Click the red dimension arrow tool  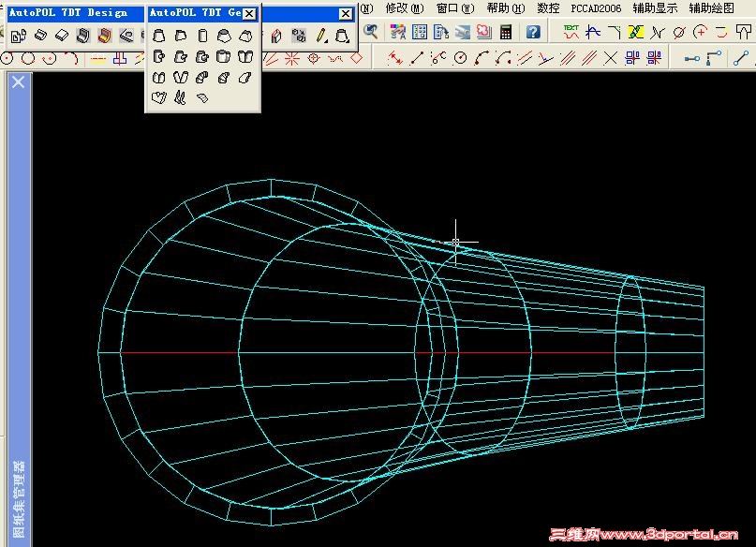coord(395,58)
